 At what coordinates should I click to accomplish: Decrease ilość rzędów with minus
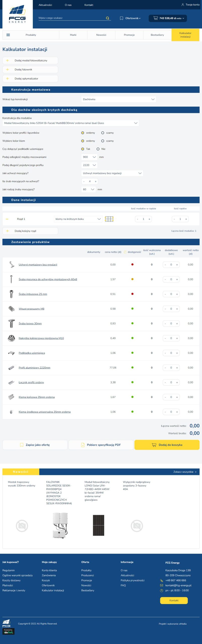(x=174, y=219)
